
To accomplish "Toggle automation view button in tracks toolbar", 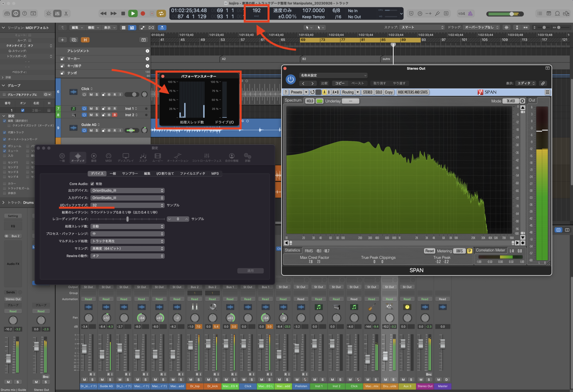I will [x=143, y=27].
